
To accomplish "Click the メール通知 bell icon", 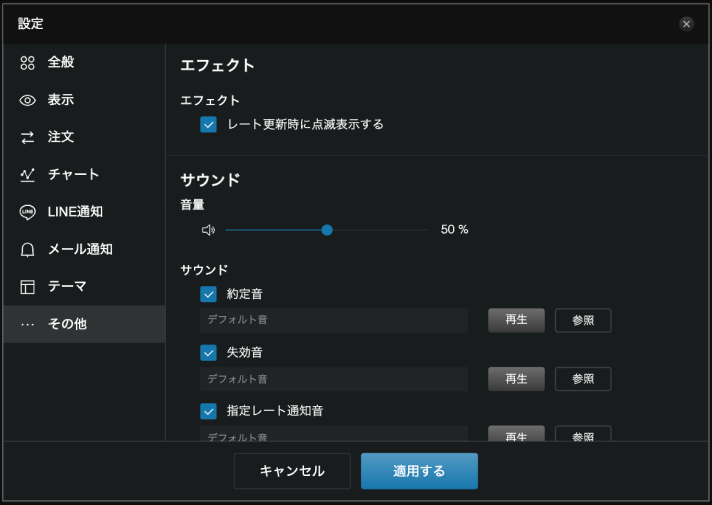I will [x=28, y=250].
